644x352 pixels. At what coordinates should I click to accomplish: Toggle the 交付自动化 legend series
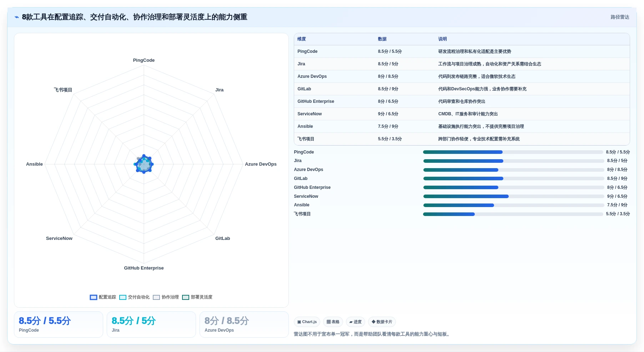click(x=134, y=297)
